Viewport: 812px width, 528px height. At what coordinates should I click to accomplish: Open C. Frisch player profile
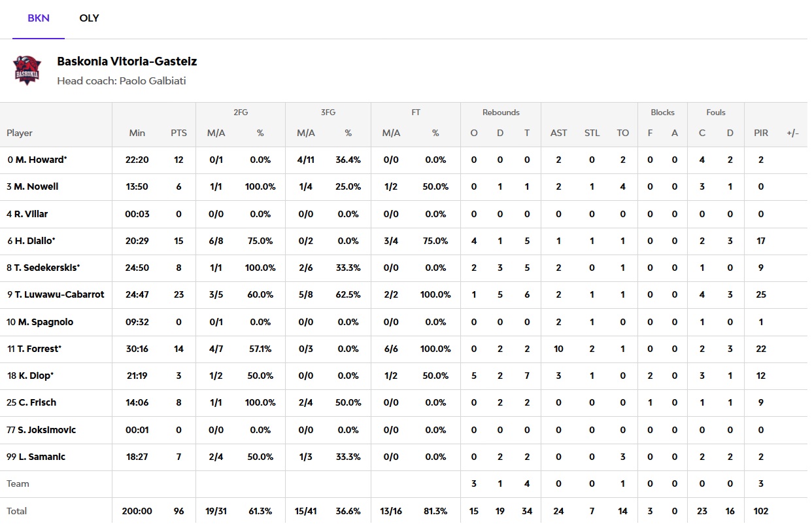36,402
